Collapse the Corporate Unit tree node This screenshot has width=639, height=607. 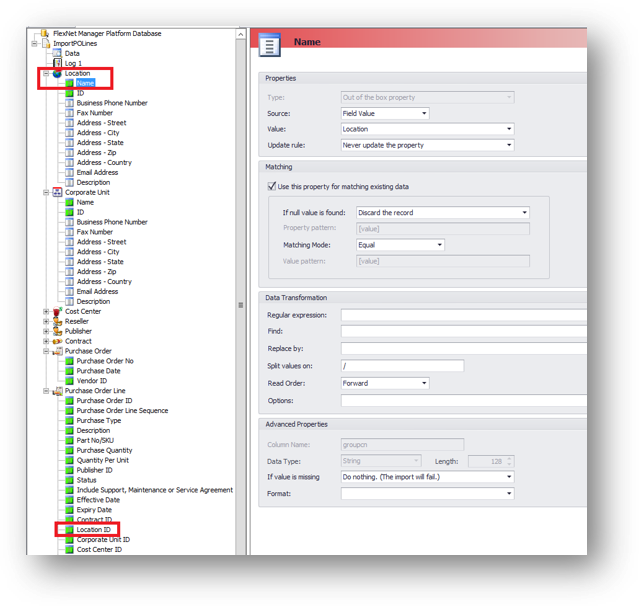pos(46,192)
